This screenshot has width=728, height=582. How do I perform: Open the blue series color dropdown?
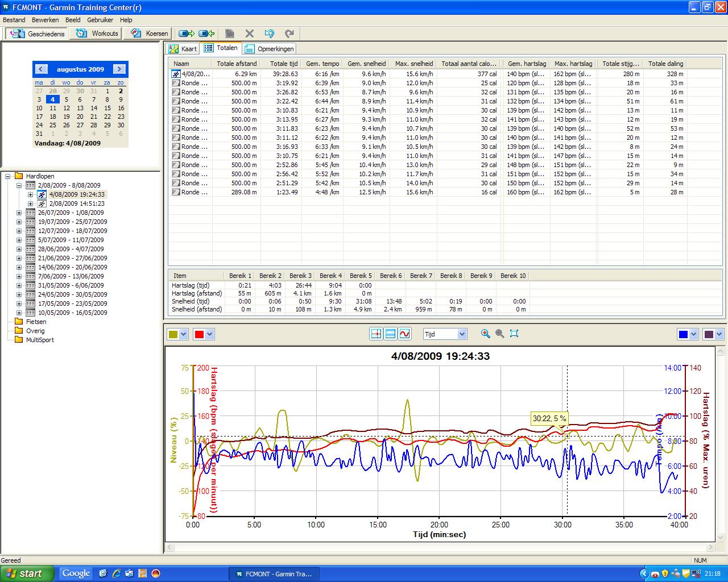coord(694,334)
